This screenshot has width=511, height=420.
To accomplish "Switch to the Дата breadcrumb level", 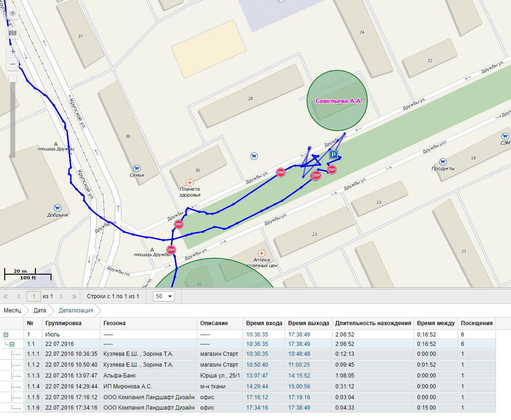I will point(40,311).
